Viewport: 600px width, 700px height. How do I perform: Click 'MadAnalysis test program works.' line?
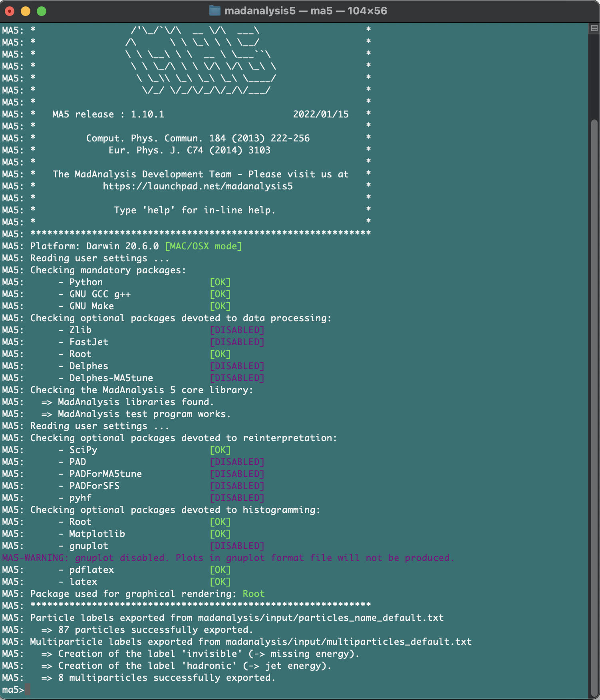coord(136,414)
